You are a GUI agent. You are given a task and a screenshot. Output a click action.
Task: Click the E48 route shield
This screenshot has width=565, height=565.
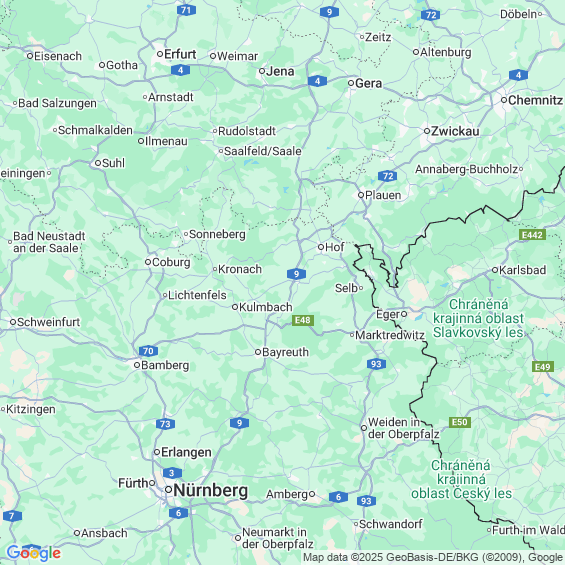(x=303, y=320)
